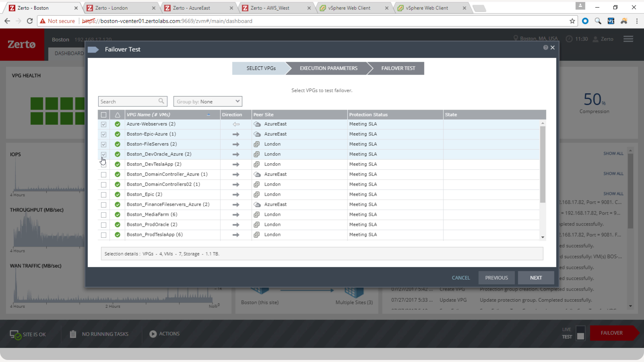Reload the page with browser refresh icon

[30, 21]
